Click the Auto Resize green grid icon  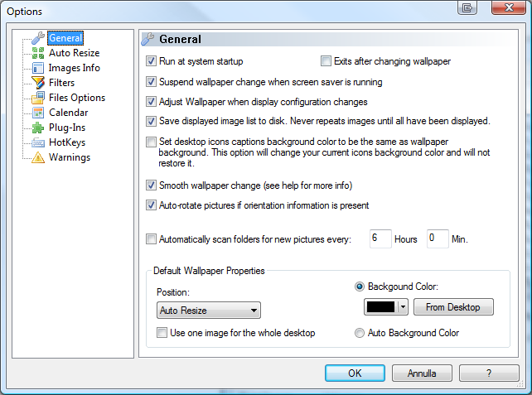(38, 53)
